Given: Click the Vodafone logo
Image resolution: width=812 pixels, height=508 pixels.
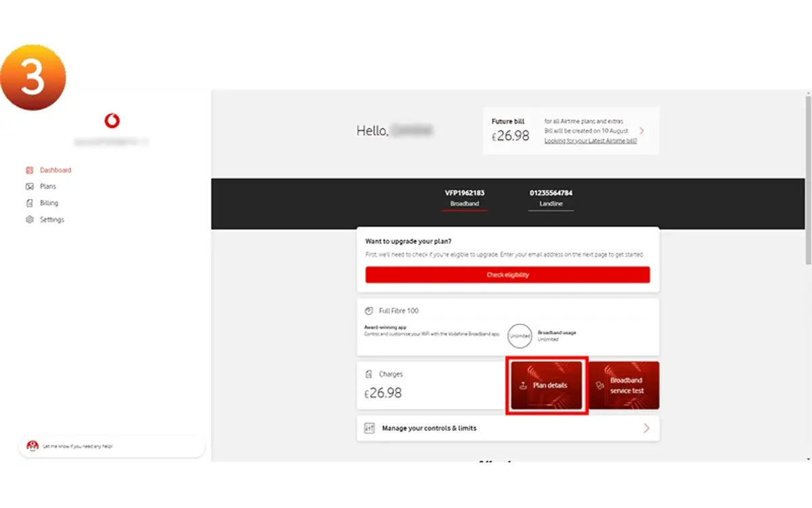Looking at the screenshot, I should pyautogui.click(x=112, y=121).
